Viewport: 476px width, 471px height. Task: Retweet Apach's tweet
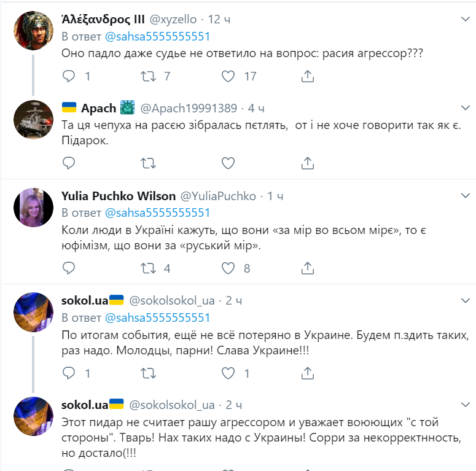coord(149,163)
